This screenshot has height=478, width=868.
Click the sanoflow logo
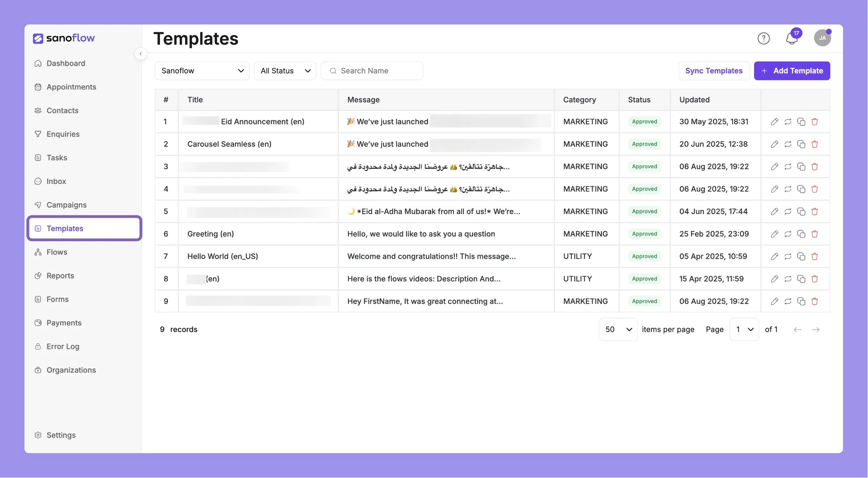click(64, 38)
